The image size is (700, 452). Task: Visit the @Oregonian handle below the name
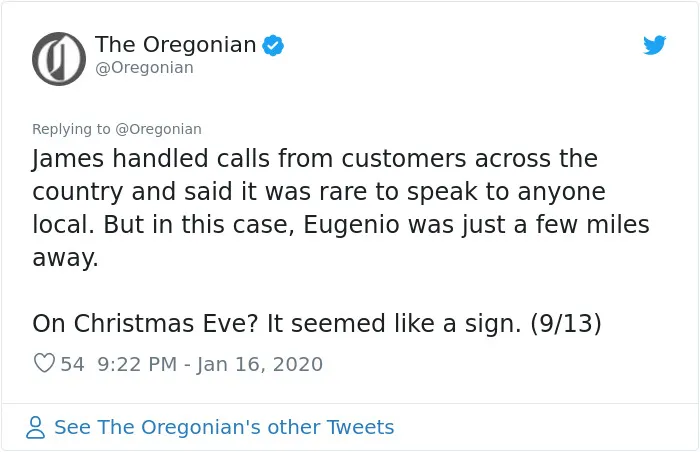tap(144, 68)
